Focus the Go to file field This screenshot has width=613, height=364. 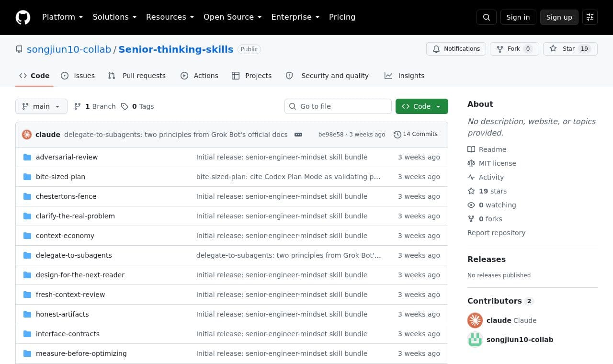[x=338, y=106]
